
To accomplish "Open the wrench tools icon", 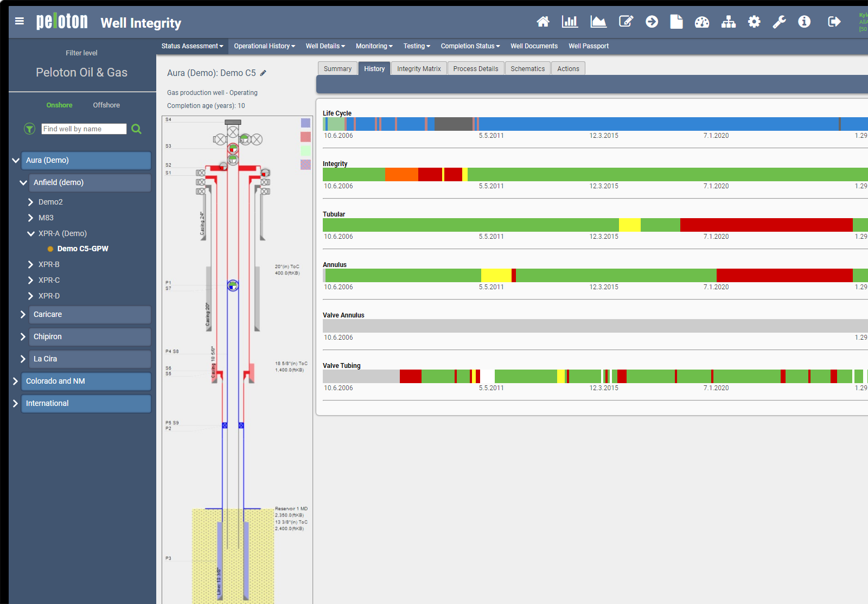I will click(779, 22).
